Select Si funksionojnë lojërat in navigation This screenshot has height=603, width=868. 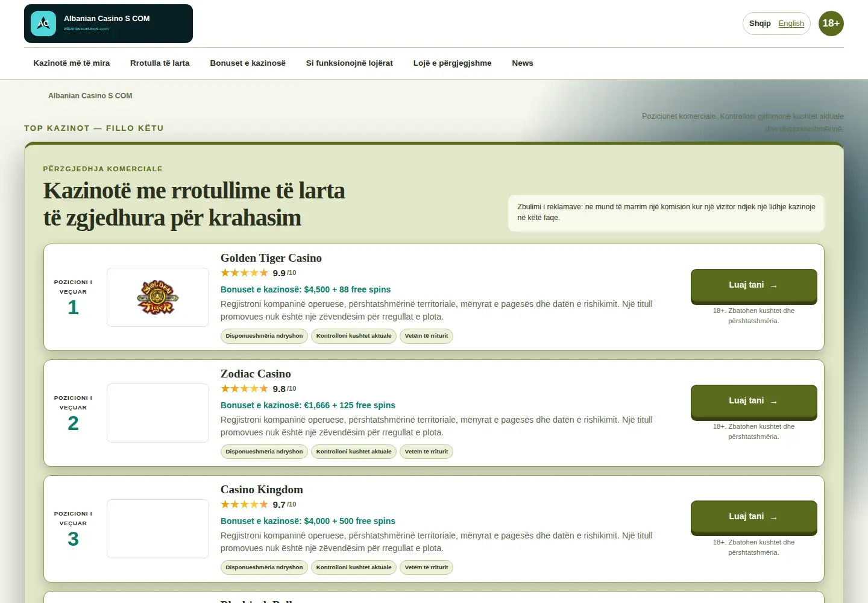tap(350, 63)
